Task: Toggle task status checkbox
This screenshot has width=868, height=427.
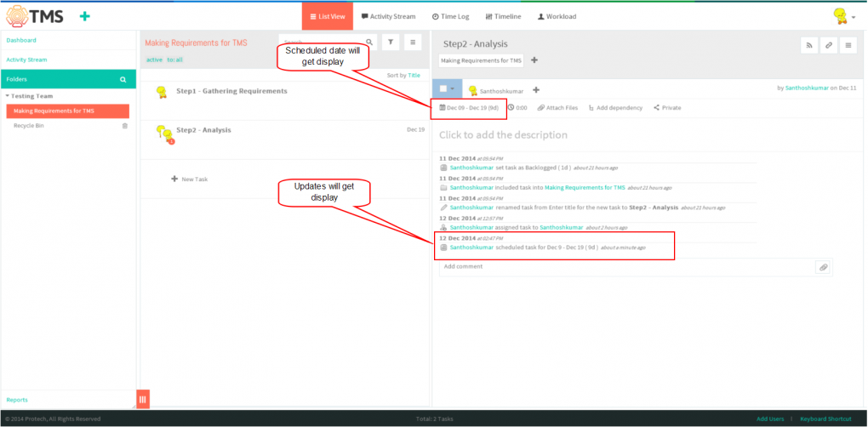Action: (443, 88)
